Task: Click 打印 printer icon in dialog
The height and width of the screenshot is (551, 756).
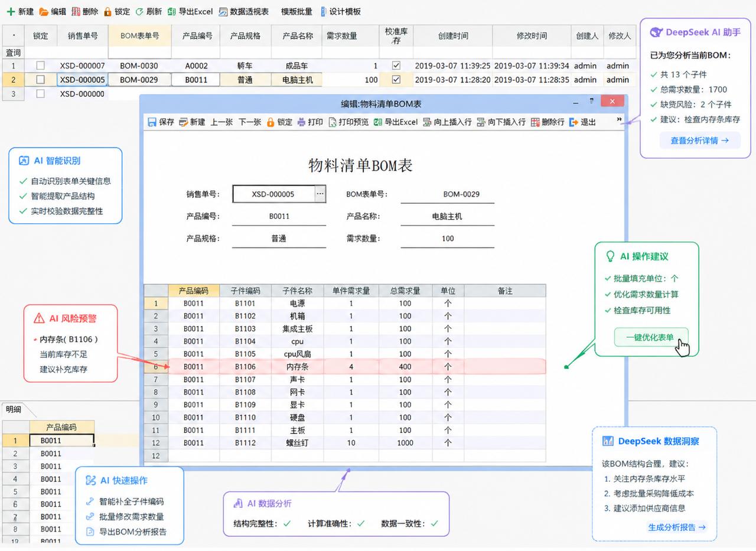Action: [x=301, y=122]
